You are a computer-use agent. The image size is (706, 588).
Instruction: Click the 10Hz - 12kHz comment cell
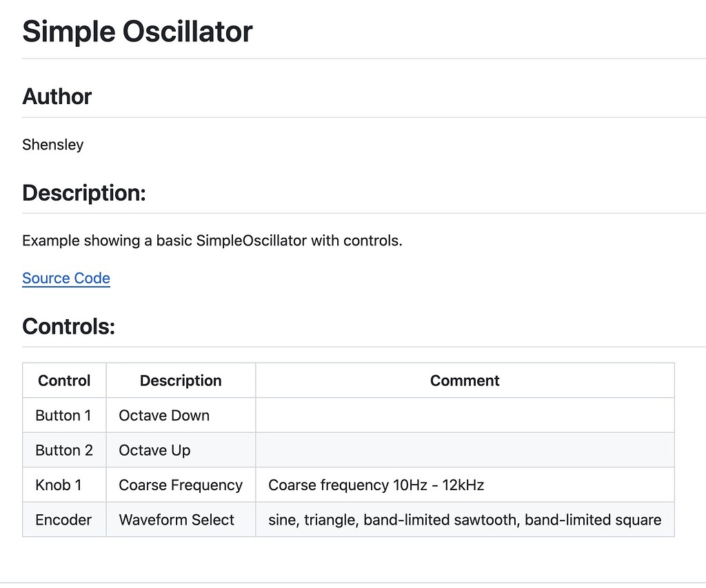pyautogui.click(x=376, y=485)
